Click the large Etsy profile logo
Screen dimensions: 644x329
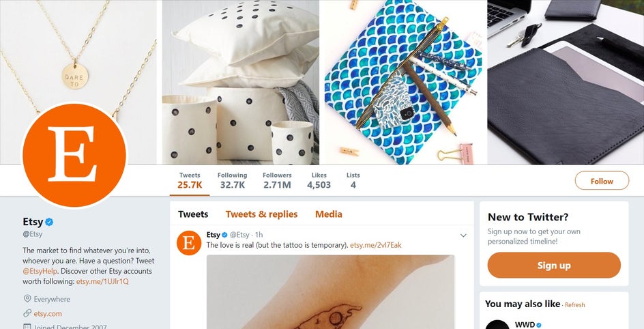[74, 155]
